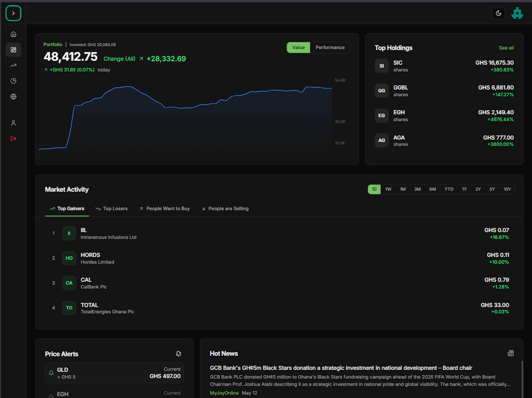Open the user profile sidebar icon
The width and height of the screenshot is (532, 398).
coord(13,123)
